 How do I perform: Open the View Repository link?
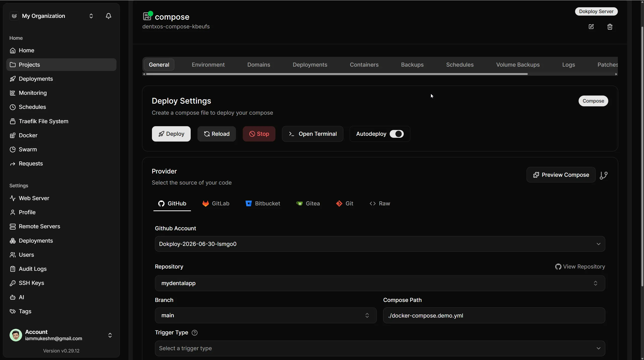(580, 266)
